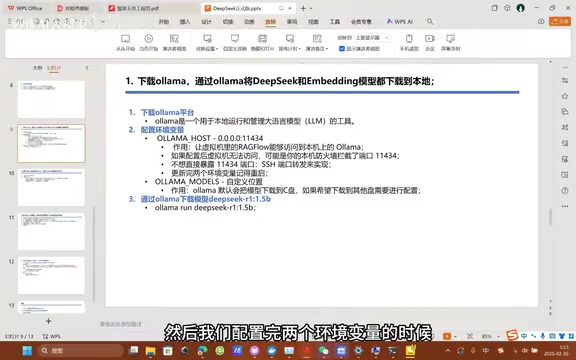Open the more options dots in right sidebar
Screen dimensions: 576x360
point(565,206)
